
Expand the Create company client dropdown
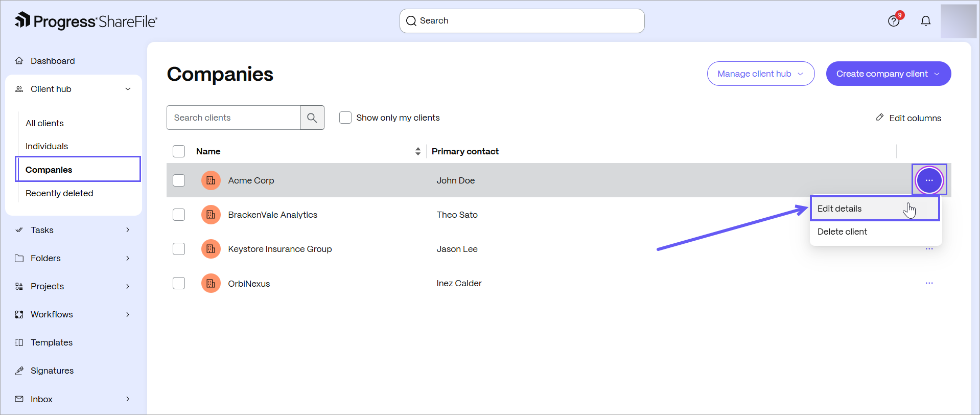coord(889,74)
